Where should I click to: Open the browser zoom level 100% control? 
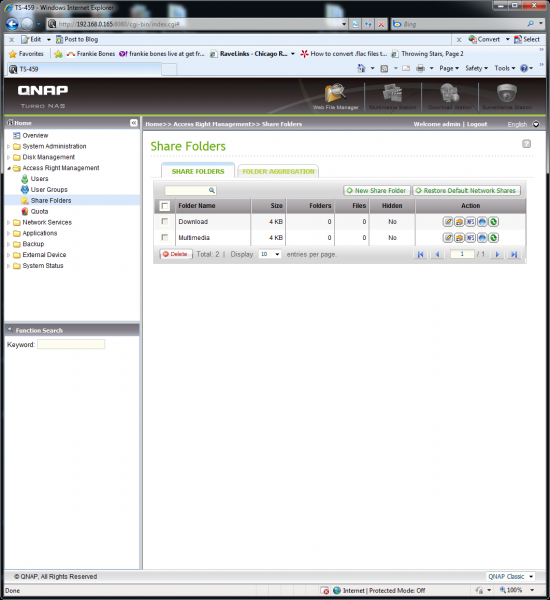[x=516, y=590]
